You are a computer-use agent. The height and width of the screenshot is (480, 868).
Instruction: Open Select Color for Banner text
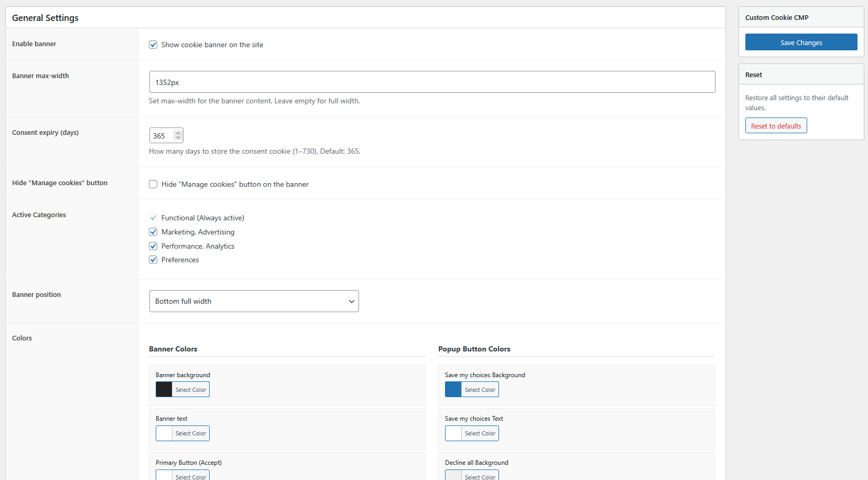point(190,433)
